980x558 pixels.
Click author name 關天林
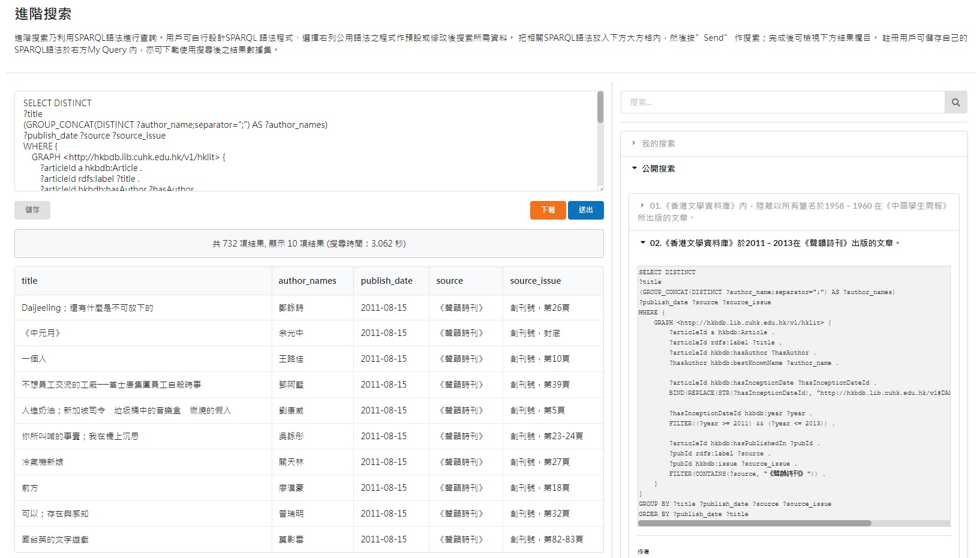pos(291,462)
